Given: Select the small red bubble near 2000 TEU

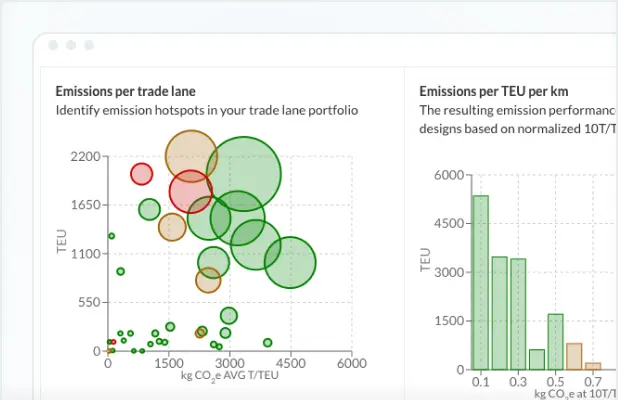Looking at the screenshot, I should tap(142, 174).
